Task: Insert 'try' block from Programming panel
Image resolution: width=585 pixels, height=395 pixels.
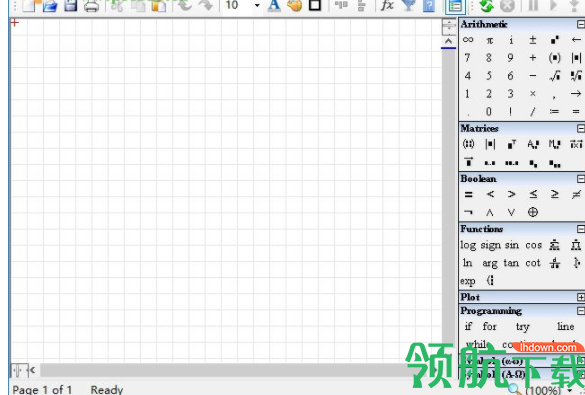Action: point(522,327)
